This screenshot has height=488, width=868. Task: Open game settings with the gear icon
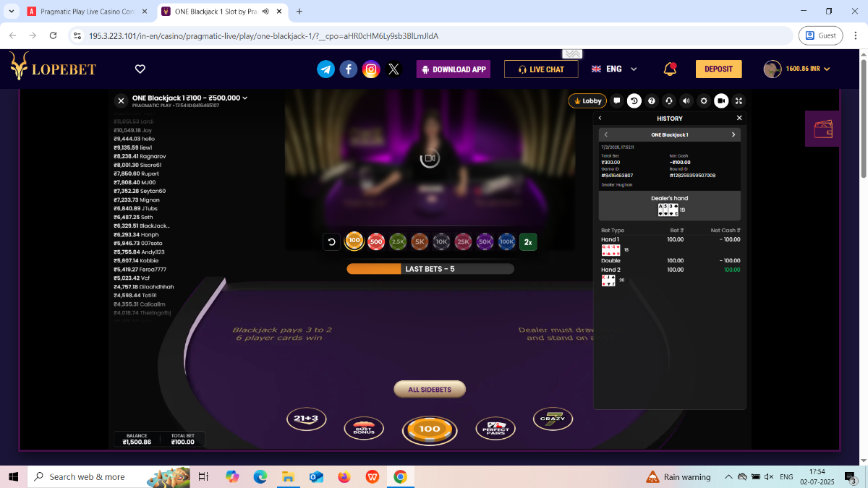[x=704, y=100]
